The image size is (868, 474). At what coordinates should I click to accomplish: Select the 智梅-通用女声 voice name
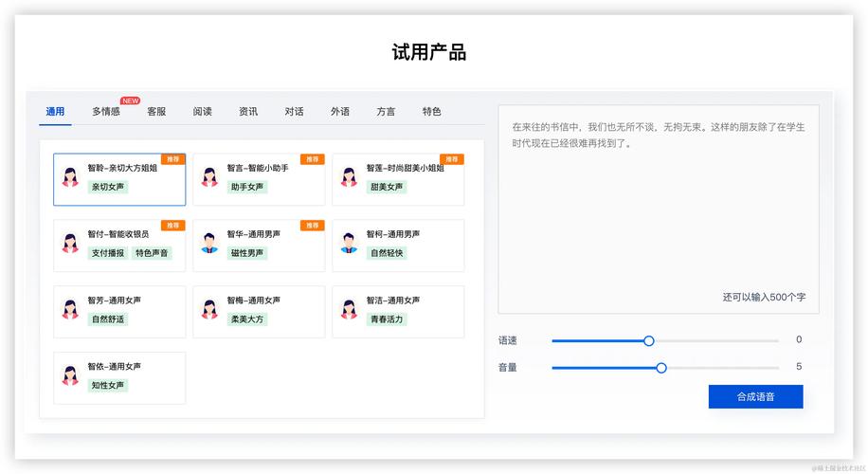[x=254, y=301]
